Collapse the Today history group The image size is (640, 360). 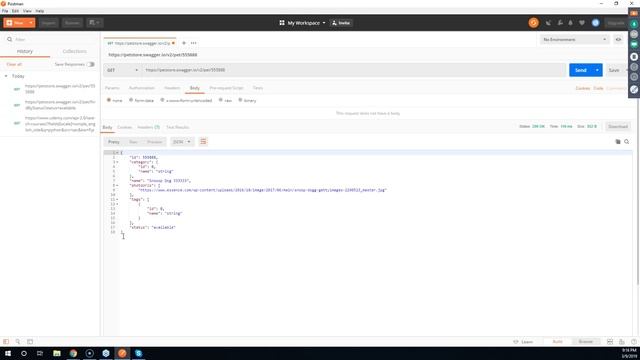click(x=6, y=76)
